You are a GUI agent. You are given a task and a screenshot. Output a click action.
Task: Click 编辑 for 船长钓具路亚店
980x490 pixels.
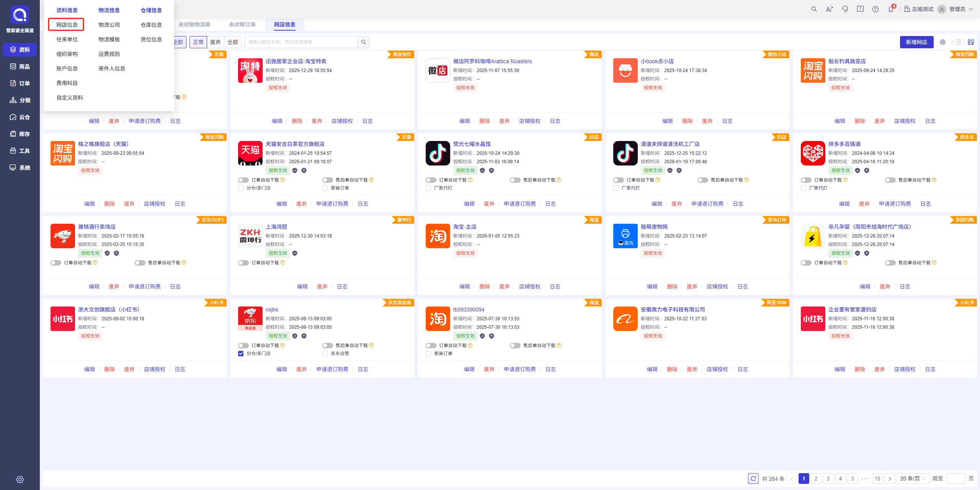pos(840,121)
